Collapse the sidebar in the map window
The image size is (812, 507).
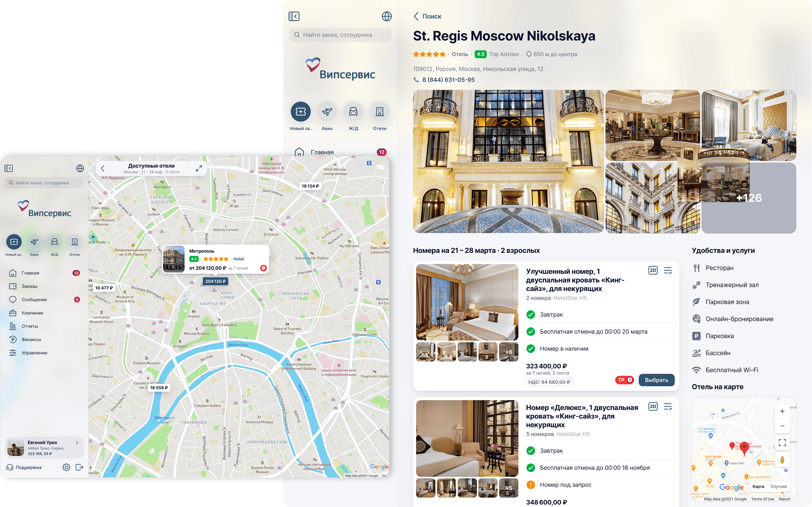[9, 168]
